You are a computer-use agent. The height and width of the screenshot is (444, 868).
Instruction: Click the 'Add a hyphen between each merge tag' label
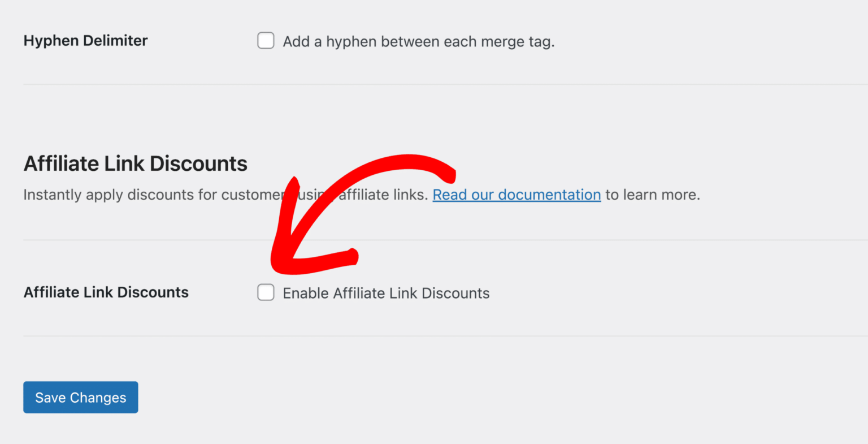419,42
